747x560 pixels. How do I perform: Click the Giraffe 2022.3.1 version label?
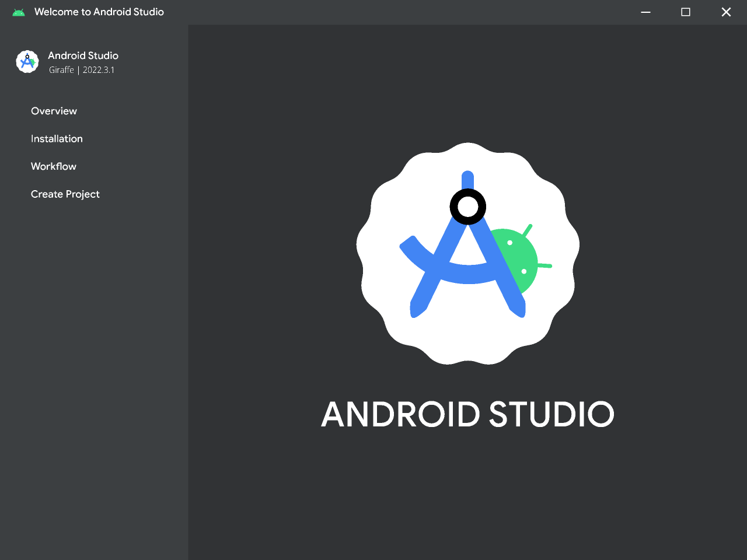point(82,70)
